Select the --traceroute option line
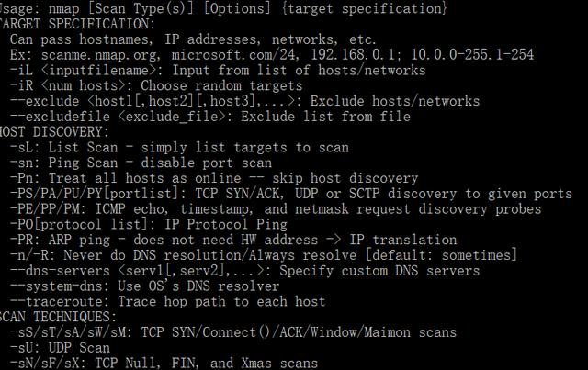The height and width of the screenshot is (370, 588). (167, 301)
